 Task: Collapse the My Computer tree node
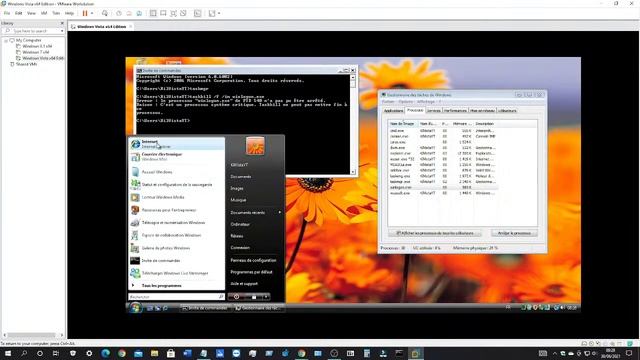(x=6, y=40)
